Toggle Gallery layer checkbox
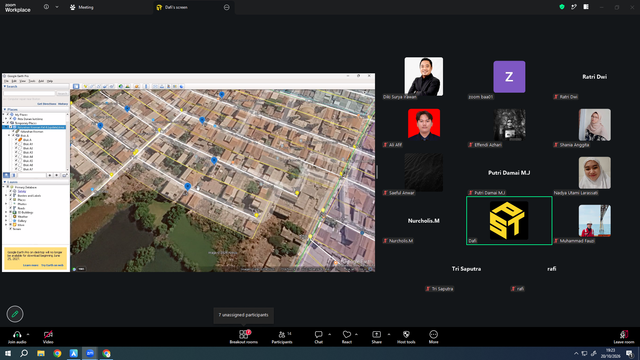This screenshot has width=640, height=360. 11,221
